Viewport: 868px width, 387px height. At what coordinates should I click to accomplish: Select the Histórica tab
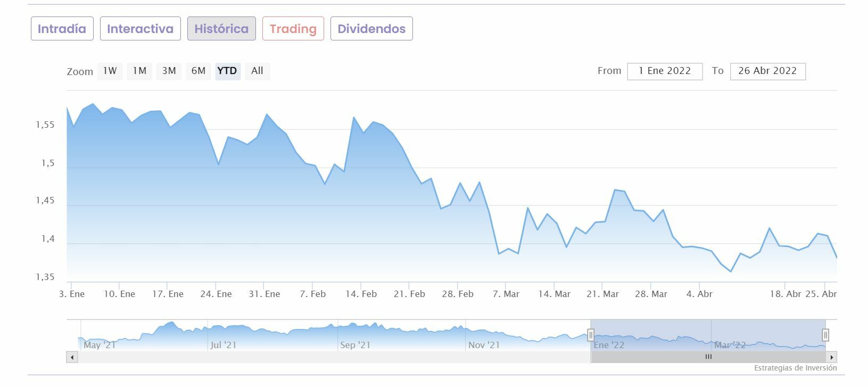click(x=221, y=29)
